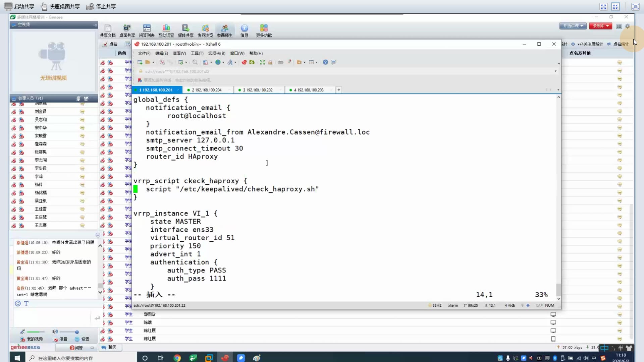Image resolution: width=644 pixels, height=362 pixels.
Task: Expand Xshell address bar dropdown arrow
Action: (555, 71)
